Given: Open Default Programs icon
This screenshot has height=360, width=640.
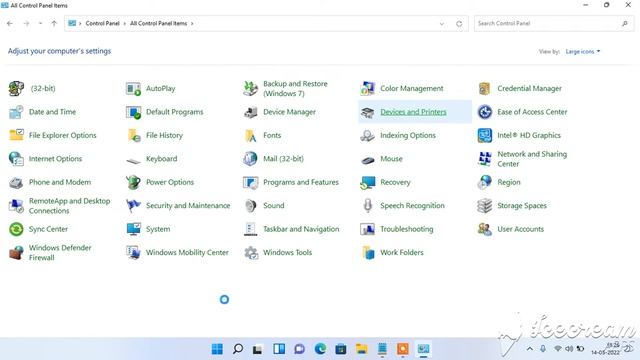Looking at the screenshot, I should coord(133,112).
